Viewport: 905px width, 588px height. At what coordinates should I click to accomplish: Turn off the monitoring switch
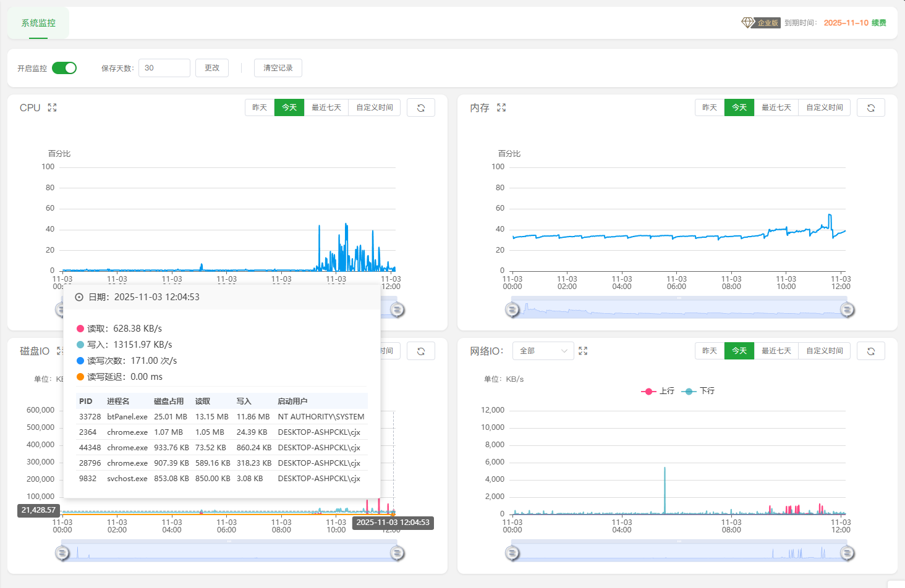64,68
